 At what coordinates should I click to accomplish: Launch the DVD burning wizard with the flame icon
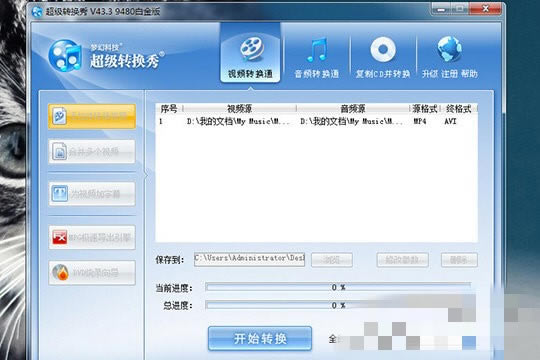pos(92,273)
